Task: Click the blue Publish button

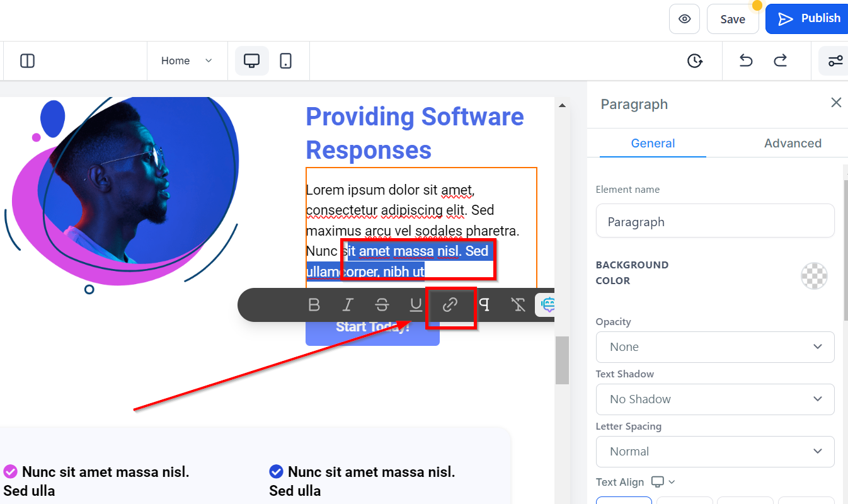Action: (x=808, y=19)
